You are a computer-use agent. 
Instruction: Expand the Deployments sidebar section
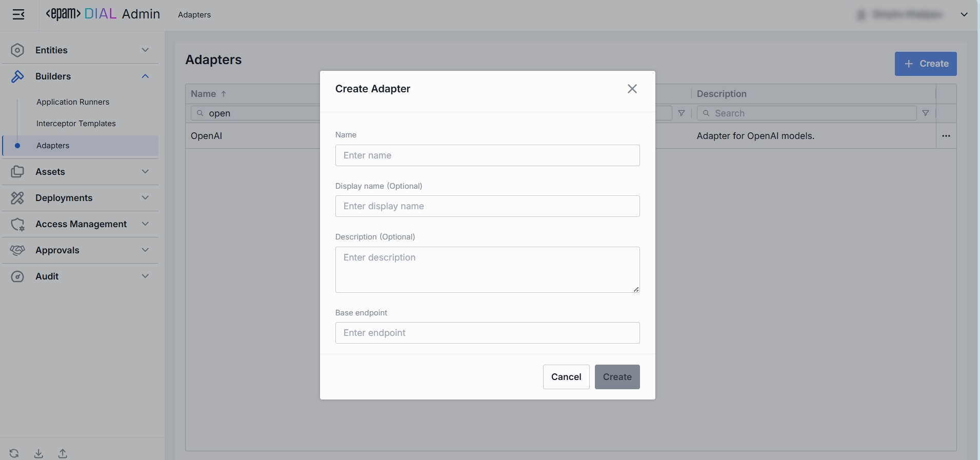[x=80, y=198]
